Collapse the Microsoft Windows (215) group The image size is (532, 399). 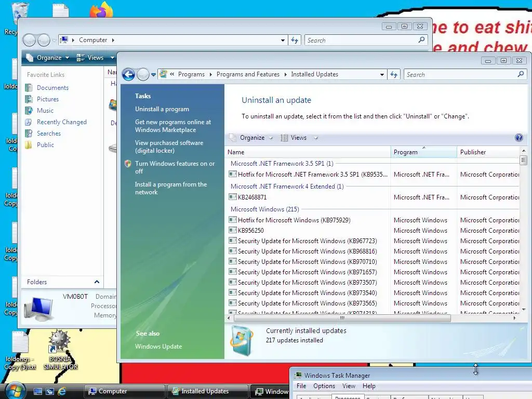[264, 209]
